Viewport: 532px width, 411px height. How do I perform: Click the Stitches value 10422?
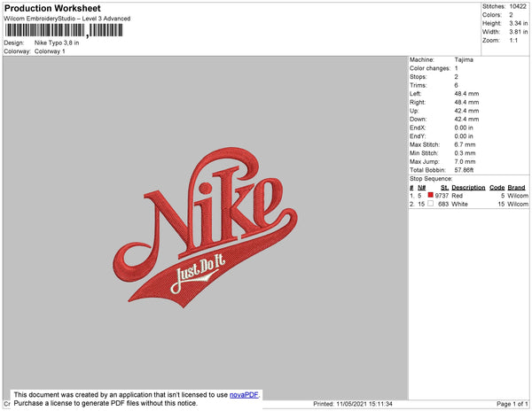(518, 6)
